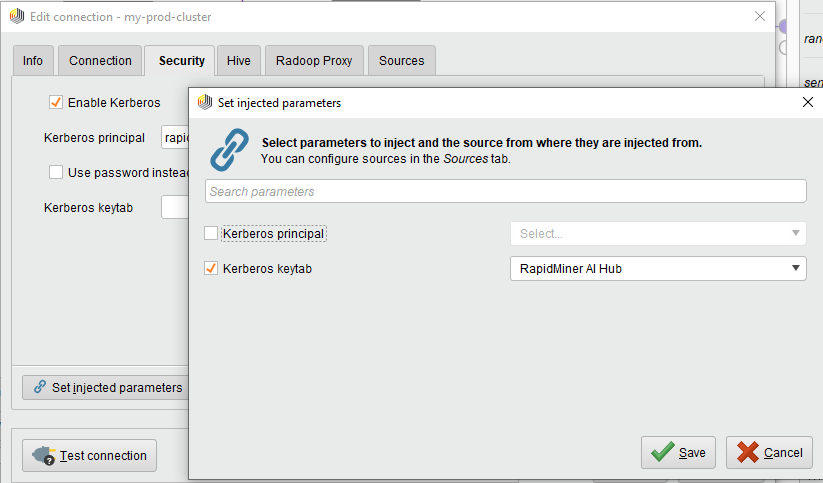Viewport: 823px width, 483px height.
Task: Close the Set injected parameters dialog
Action: coord(808,102)
